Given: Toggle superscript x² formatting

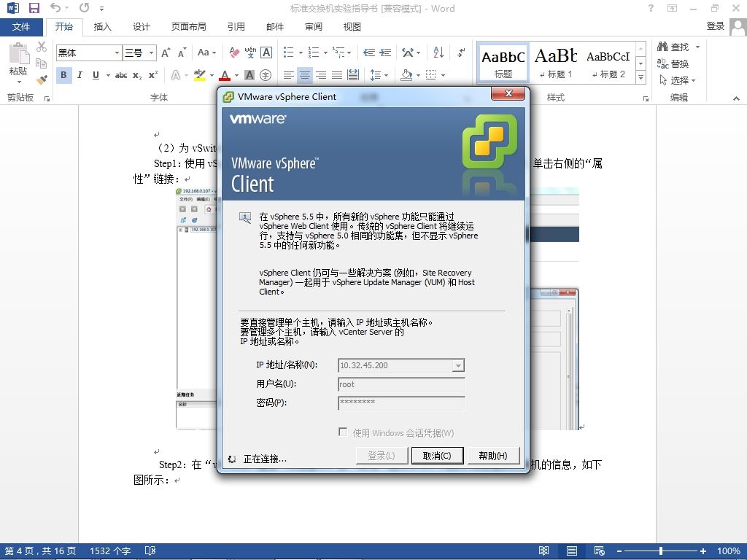Looking at the screenshot, I should tap(153, 75).
